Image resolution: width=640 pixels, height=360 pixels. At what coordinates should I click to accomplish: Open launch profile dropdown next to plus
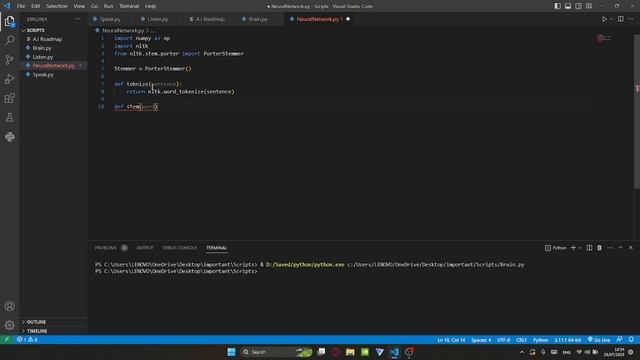coord(580,248)
